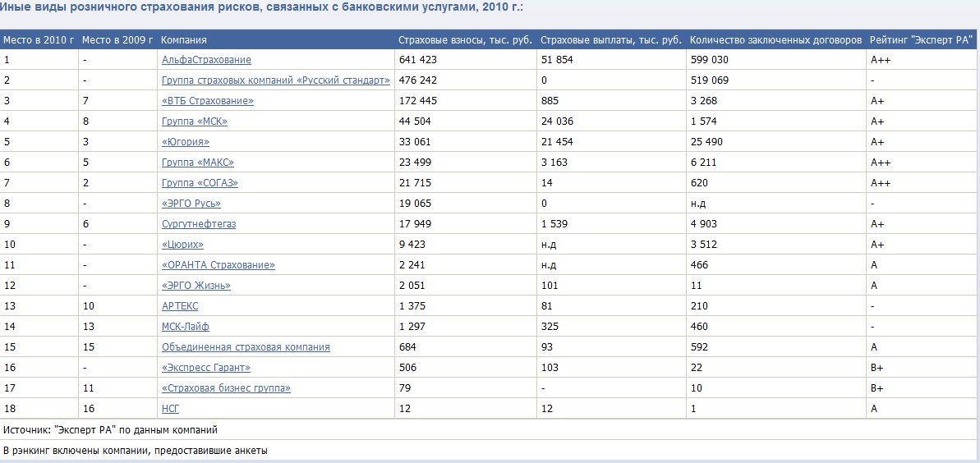Click the Страховые взносы column header

click(x=465, y=40)
